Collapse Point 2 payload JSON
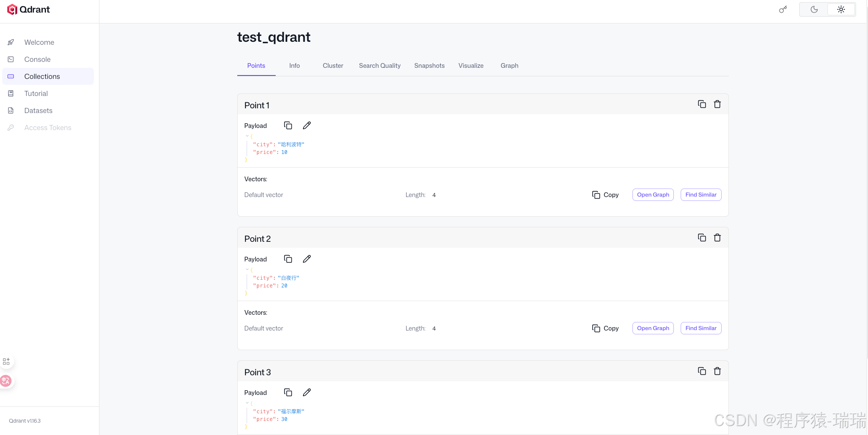The height and width of the screenshot is (435, 868). (247, 270)
